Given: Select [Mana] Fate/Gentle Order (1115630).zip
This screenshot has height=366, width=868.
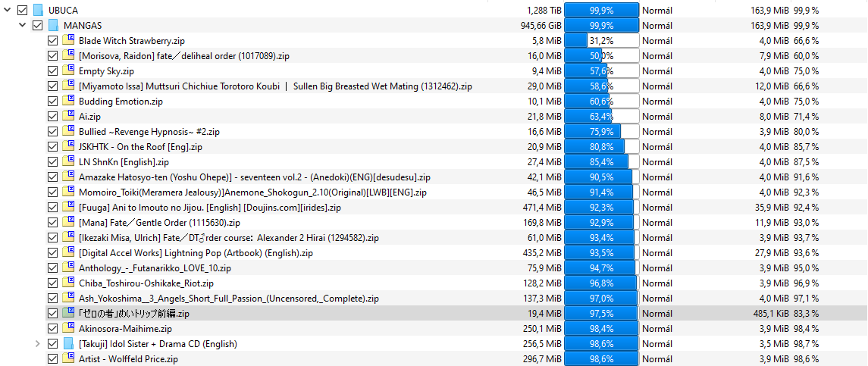Looking at the screenshot, I should [x=159, y=223].
